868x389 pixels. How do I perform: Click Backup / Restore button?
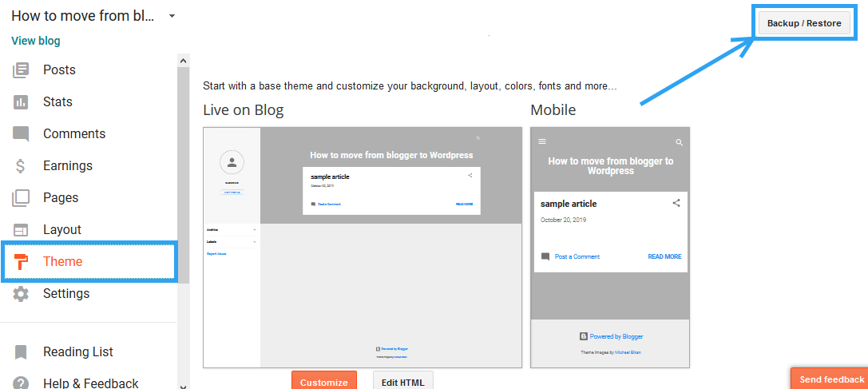pos(804,23)
